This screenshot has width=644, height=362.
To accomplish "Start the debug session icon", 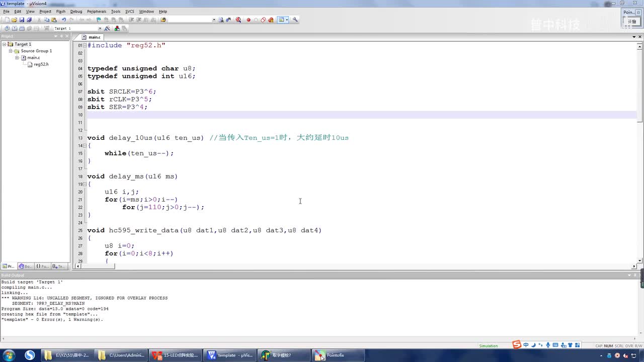I will pyautogui.click(x=238, y=20).
